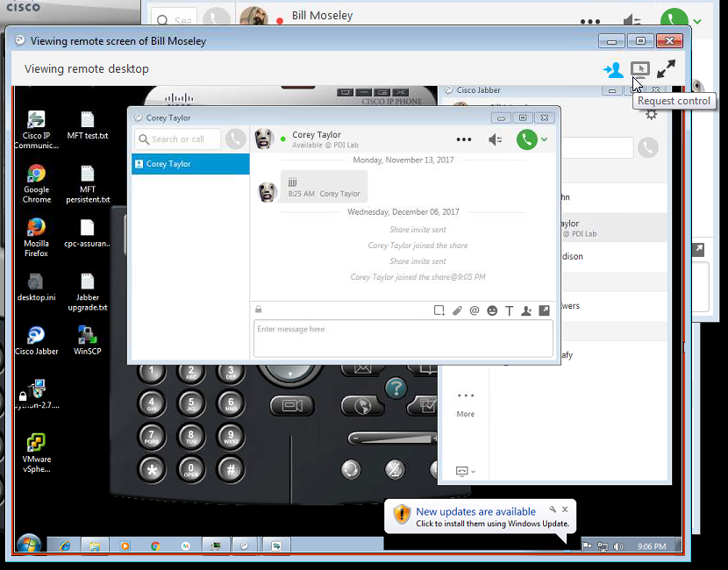
Task: Toggle the lock icon above the message box
Action: pyautogui.click(x=258, y=310)
